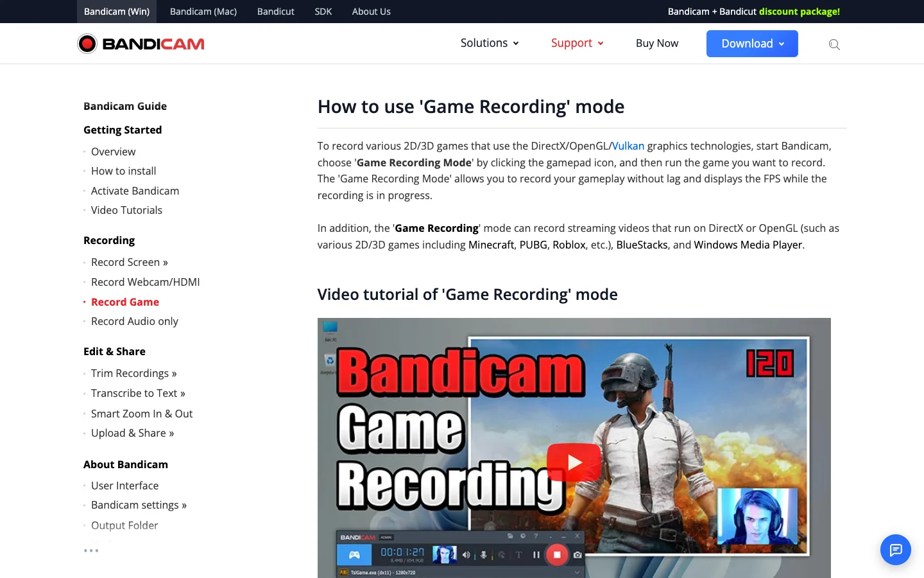The image size is (924, 578).
Task: Open the Windows Media Player link
Action: pos(748,245)
